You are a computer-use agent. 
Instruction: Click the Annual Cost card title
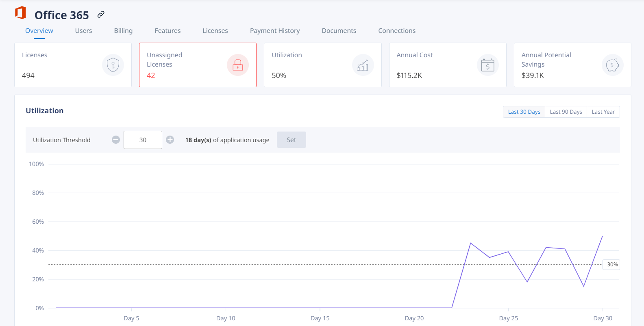click(415, 55)
